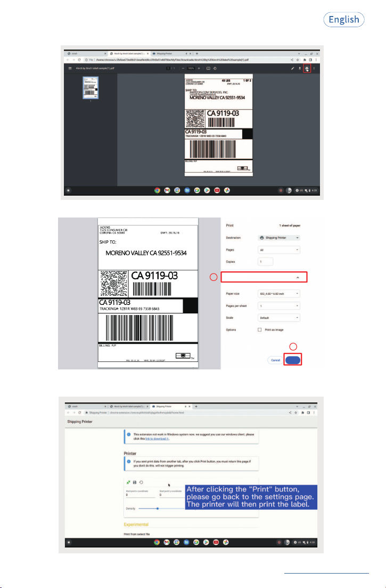
Task: Click Cancel in the print dialog
Action: click(276, 360)
